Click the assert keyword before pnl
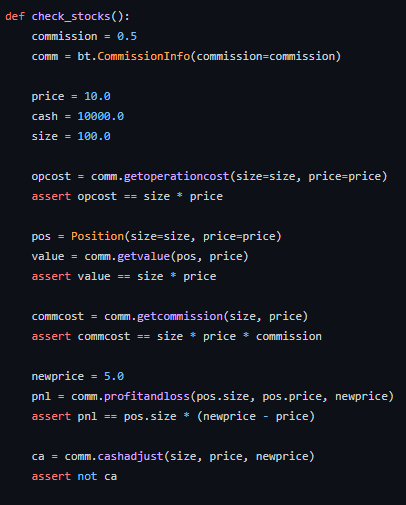The width and height of the screenshot is (406, 505). coord(51,416)
